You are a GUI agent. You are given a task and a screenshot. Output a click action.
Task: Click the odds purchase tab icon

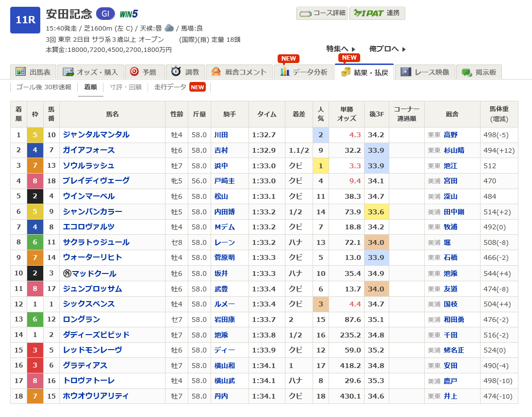68,72
